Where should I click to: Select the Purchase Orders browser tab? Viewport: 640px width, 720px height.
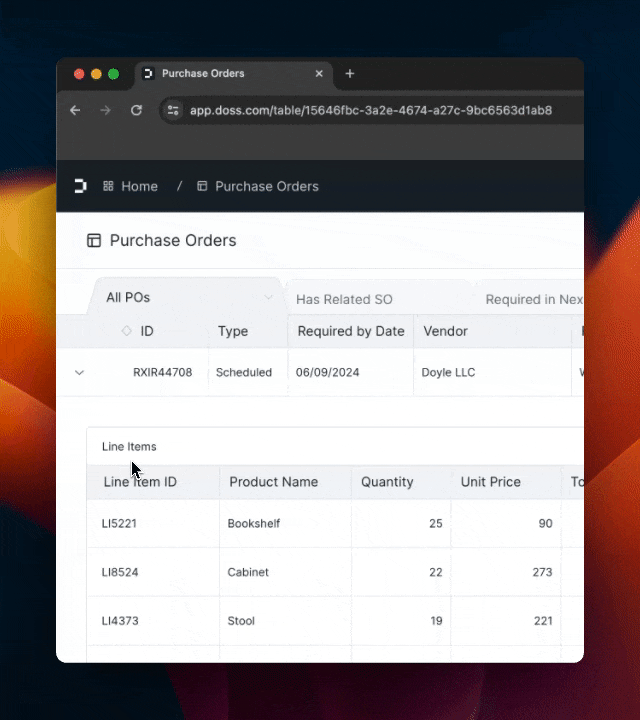[234, 75]
